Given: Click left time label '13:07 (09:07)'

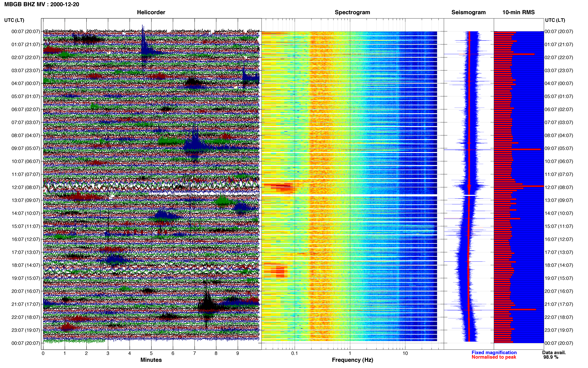Looking at the screenshot, I should (26, 200).
